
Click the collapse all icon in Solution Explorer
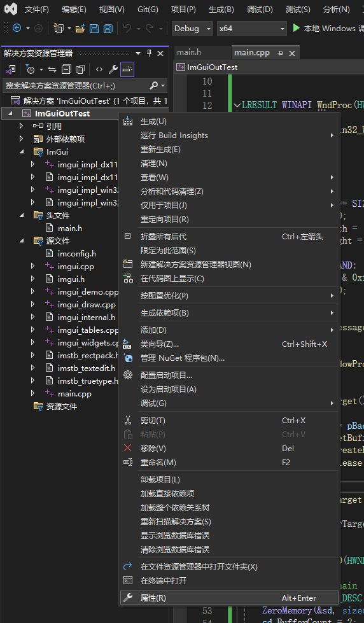(x=66, y=69)
